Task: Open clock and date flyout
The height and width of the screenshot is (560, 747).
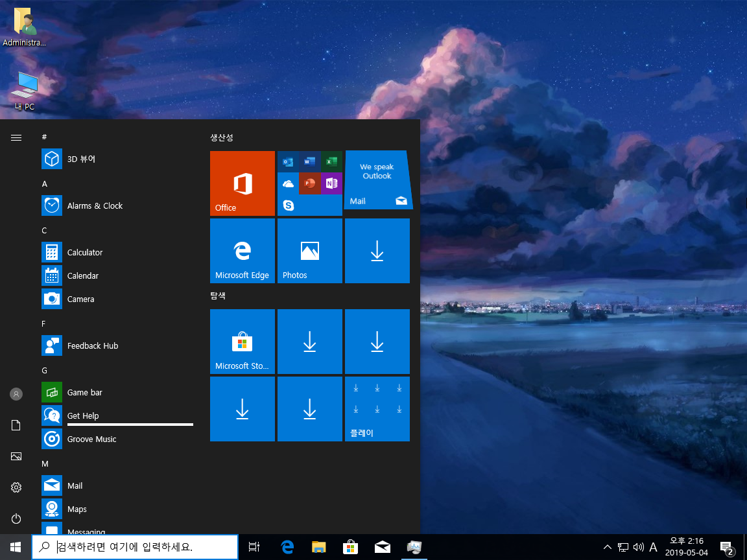Action: pyautogui.click(x=687, y=546)
